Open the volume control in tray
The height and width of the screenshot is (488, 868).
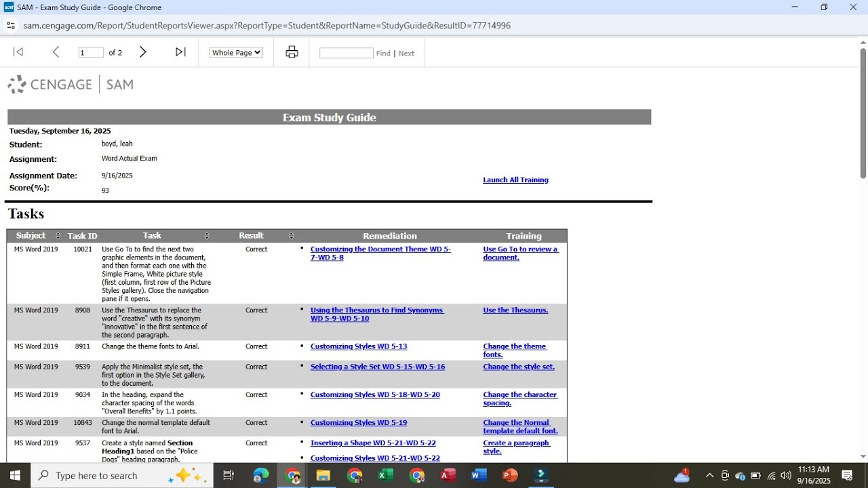pyautogui.click(x=786, y=475)
